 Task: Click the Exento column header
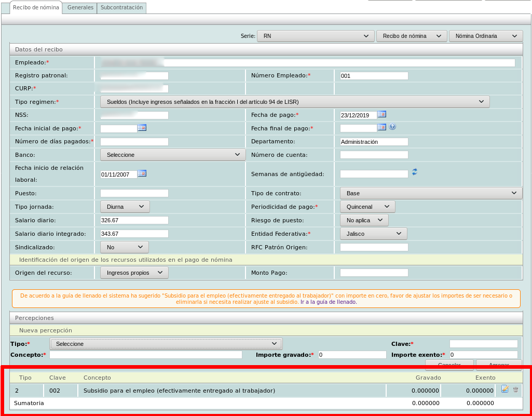click(x=485, y=378)
